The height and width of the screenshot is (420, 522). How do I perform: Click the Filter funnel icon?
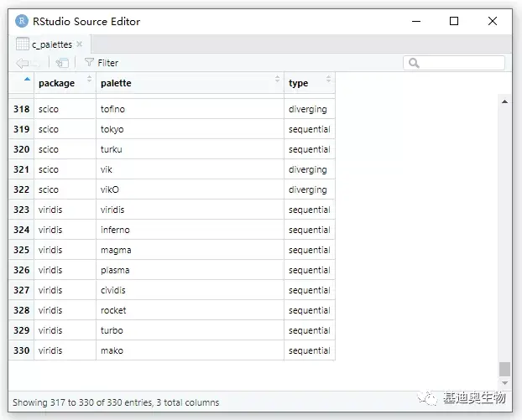89,63
